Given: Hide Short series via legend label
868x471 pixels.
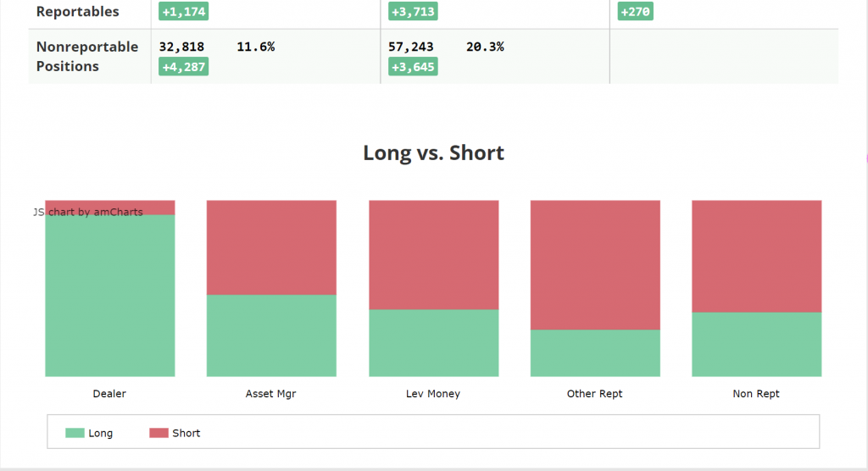Looking at the screenshot, I should point(186,433).
